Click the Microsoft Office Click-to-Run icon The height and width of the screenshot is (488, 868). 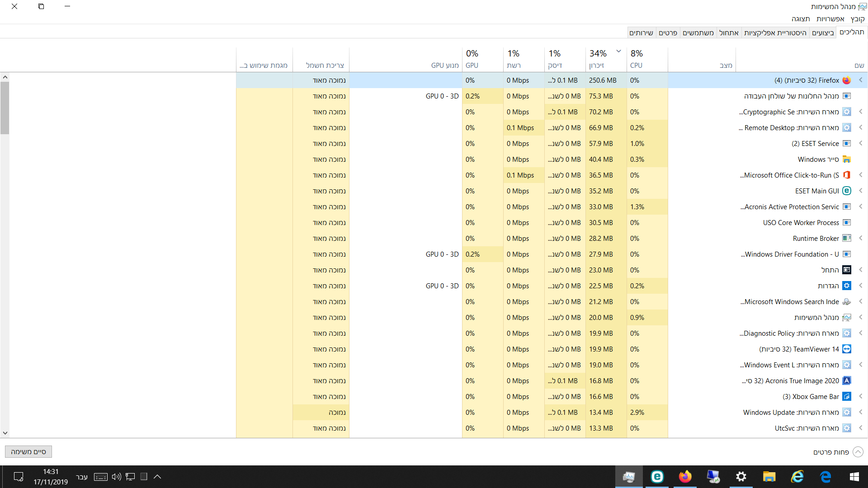point(847,175)
